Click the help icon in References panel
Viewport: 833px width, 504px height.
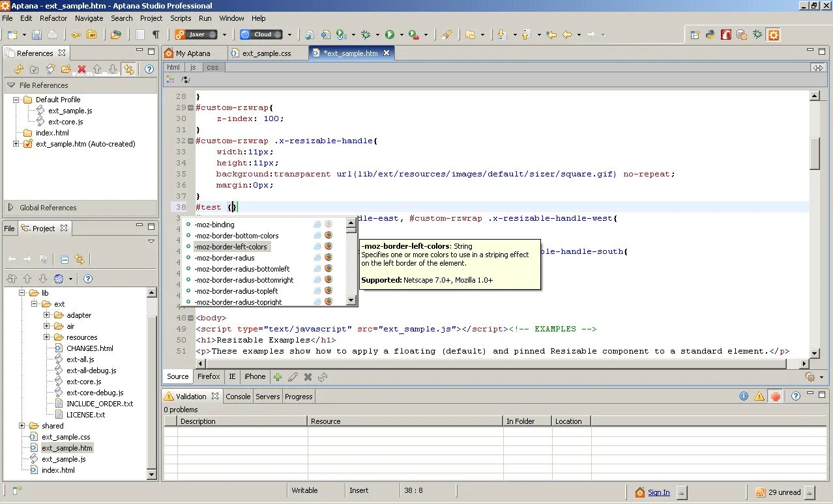point(149,68)
